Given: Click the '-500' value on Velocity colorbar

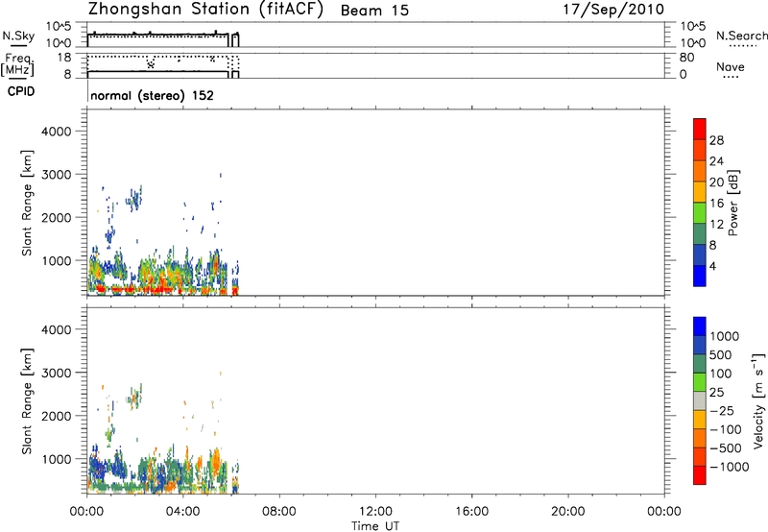Looking at the screenshot, I should click(x=726, y=448).
